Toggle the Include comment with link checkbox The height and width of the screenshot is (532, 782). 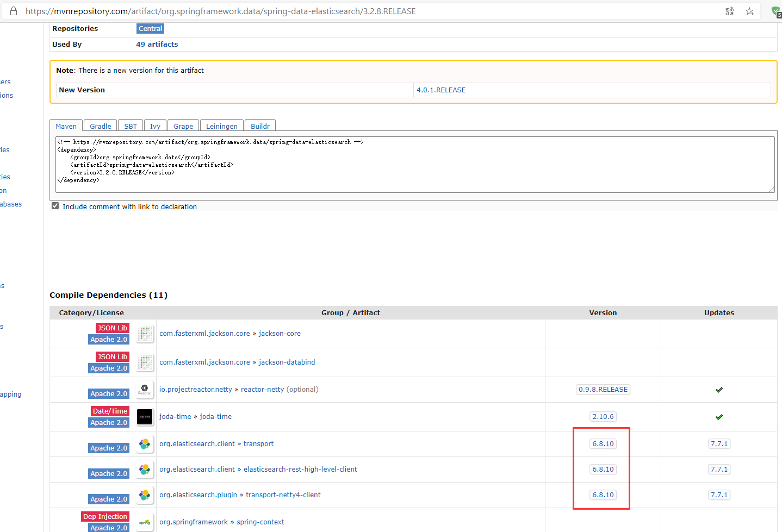(55, 206)
